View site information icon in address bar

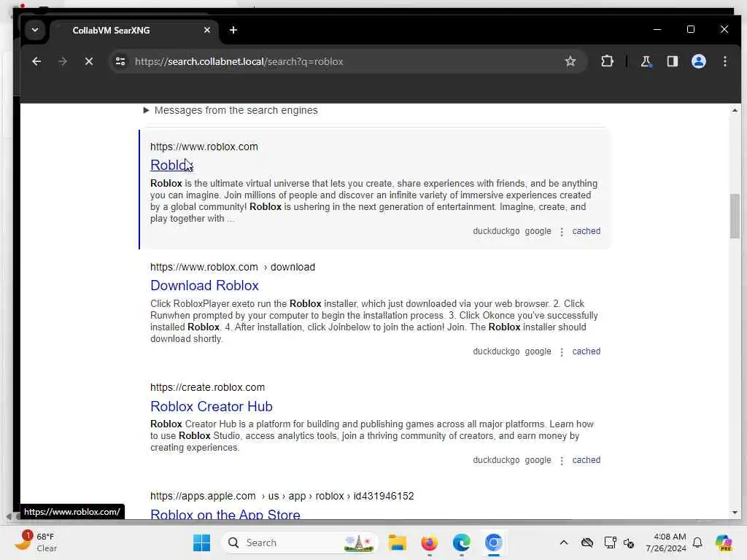coord(120,61)
